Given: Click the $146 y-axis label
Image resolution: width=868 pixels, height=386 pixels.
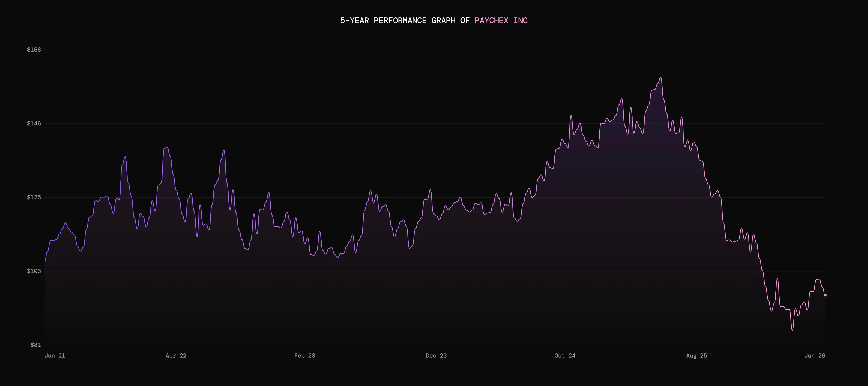Looking at the screenshot, I should (x=34, y=123).
